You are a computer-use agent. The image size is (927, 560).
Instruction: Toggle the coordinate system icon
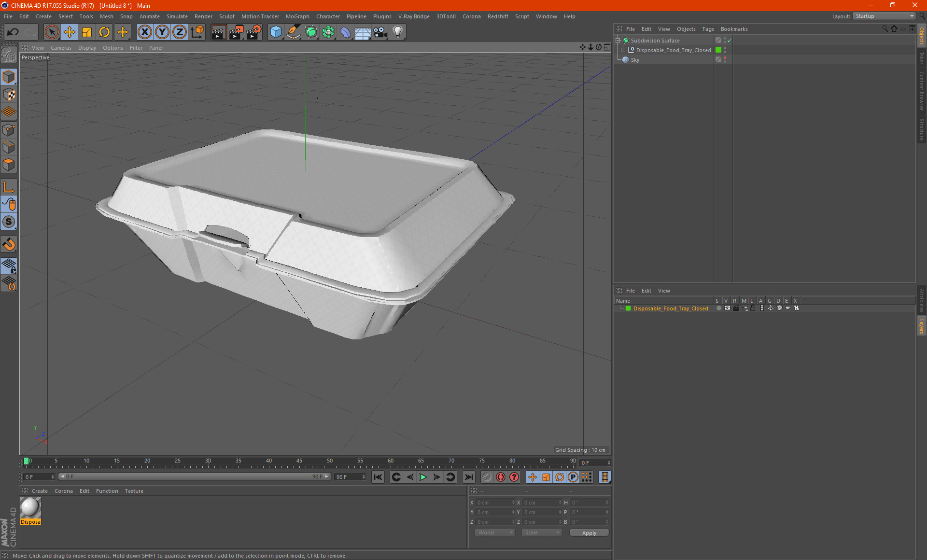(197, 32)
